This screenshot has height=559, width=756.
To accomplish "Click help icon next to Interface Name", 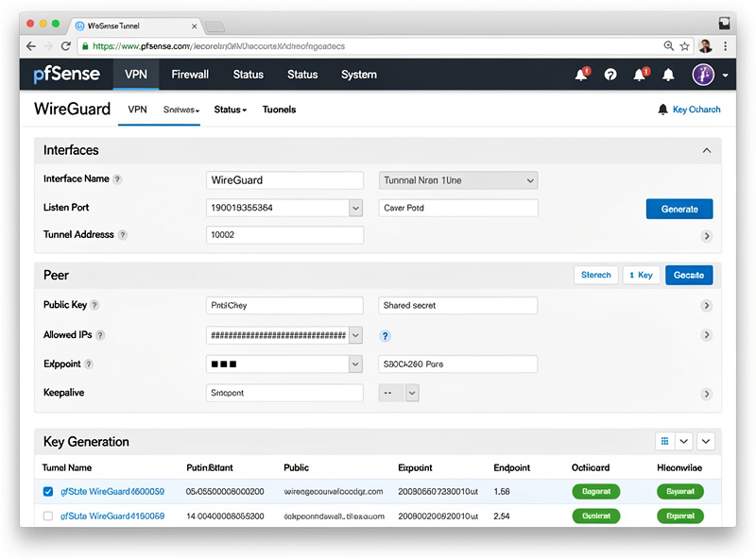I will click(117, 179).
